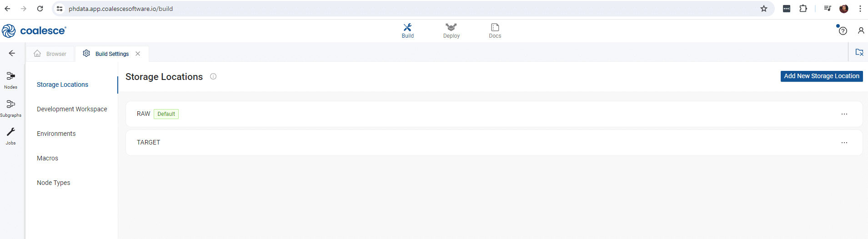Viewport: 868px width, 239px height.
Task: Click the browser address bar
Action: [409, 9]
